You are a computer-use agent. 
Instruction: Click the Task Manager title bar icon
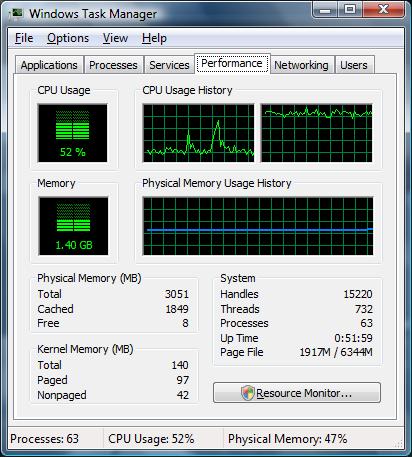[x=16, y=13]
